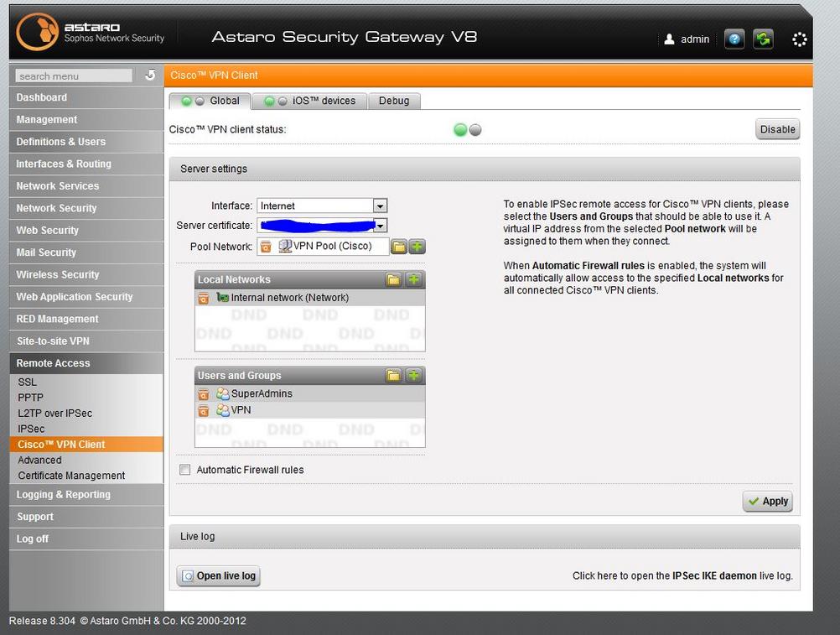840x635 pixels.
Task: Open Logging & Reporting menu
Action: click(86, 495)
